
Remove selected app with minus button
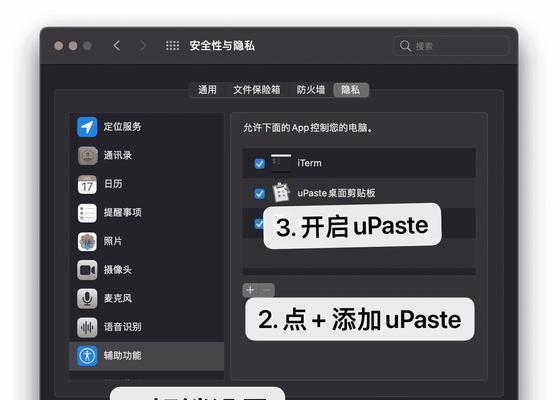point(267,290)
